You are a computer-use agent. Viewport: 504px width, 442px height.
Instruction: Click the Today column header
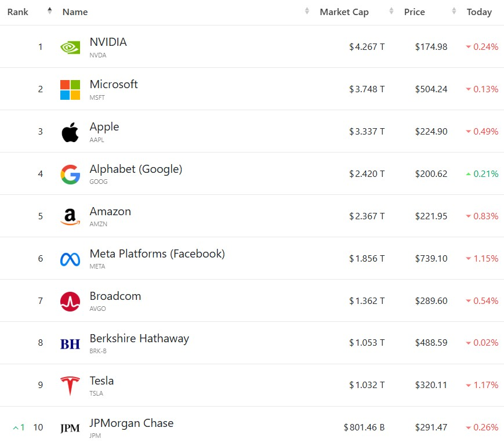(479, 12)
